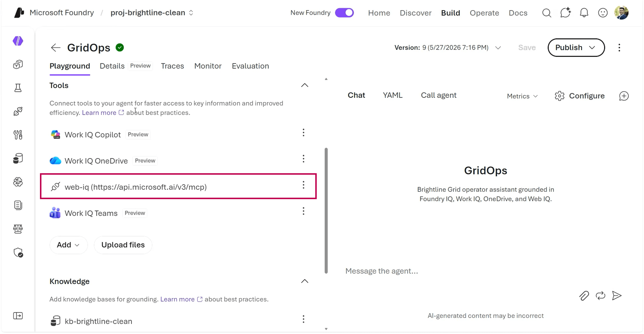644x334 pixels.
Task: Open more options for web-iq tool
Action: [304, 185]
